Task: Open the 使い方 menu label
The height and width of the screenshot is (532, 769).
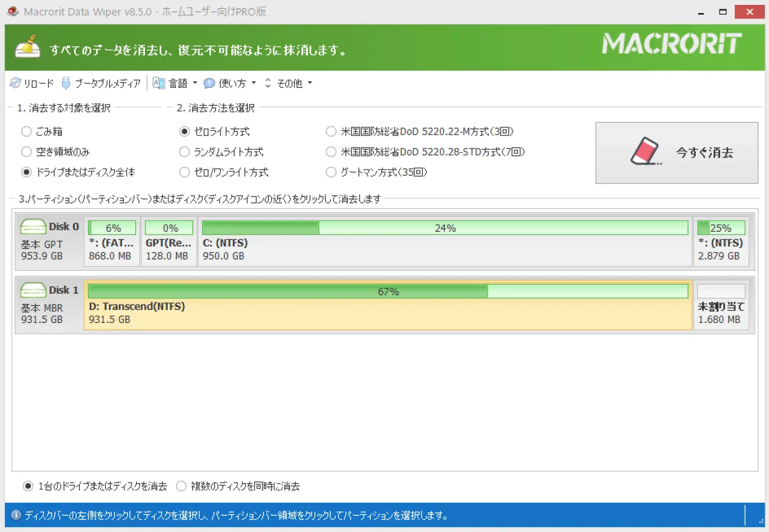Action: point(232,83)
